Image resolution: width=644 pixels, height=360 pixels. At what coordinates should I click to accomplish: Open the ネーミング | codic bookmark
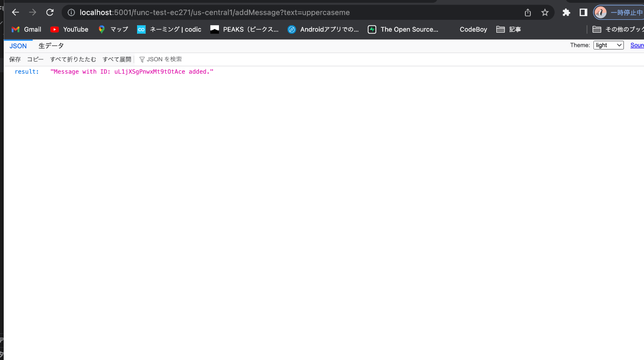coord(169,29)
